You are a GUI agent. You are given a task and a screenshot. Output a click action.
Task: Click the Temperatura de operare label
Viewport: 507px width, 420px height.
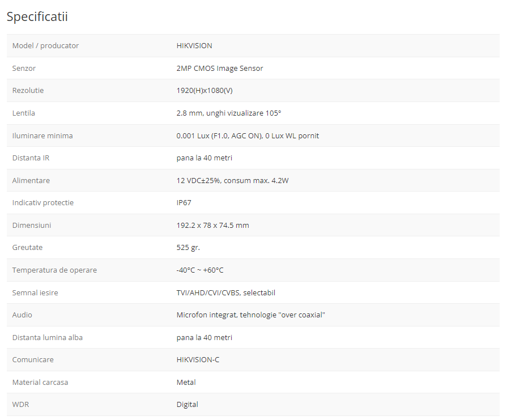54,270
